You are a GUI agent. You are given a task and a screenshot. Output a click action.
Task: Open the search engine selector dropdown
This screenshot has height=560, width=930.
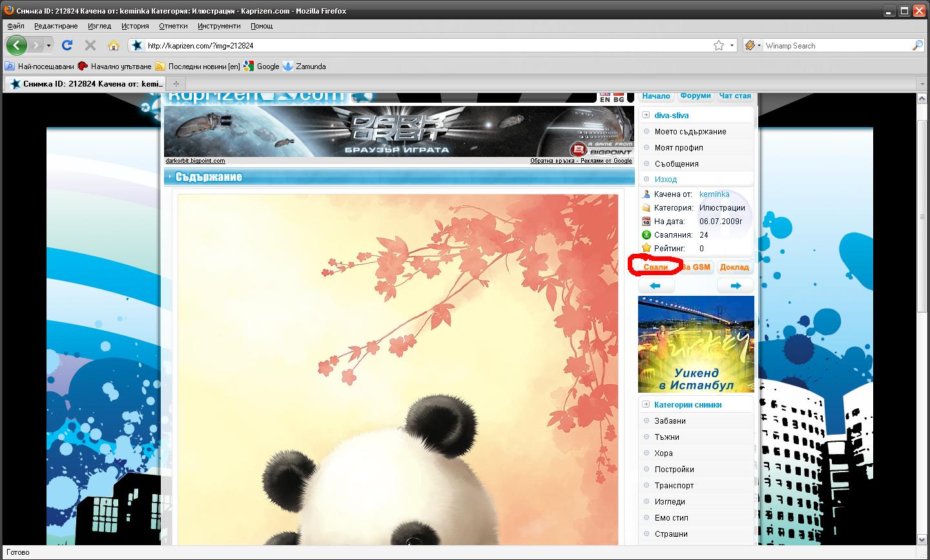(x=753, y=46)
